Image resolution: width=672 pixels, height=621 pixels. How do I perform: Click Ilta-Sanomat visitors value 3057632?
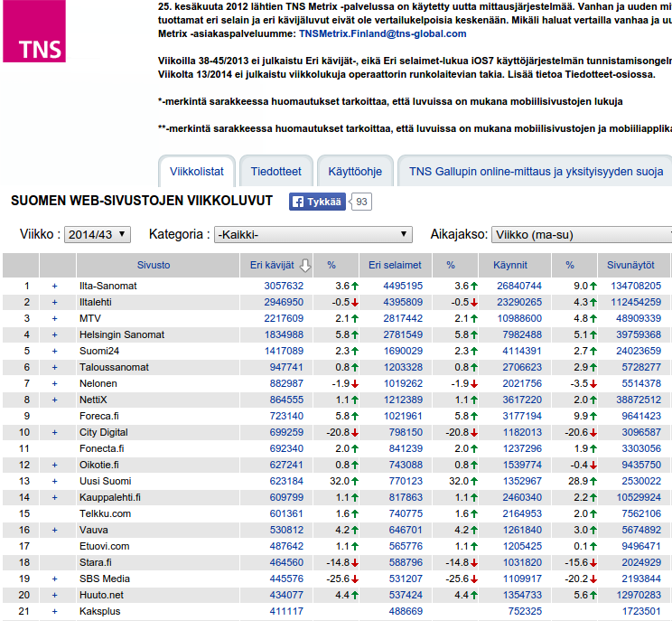[284, 286]
